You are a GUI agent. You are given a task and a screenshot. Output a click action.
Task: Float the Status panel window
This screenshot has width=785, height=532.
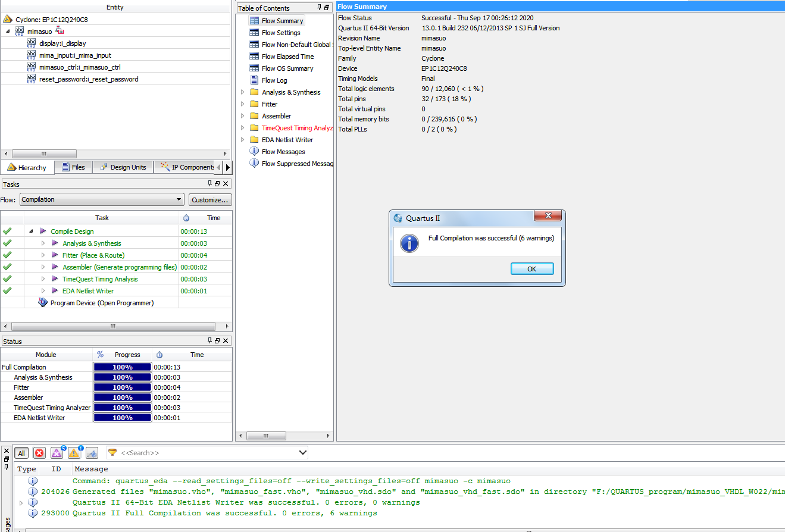tap(217, 341)
